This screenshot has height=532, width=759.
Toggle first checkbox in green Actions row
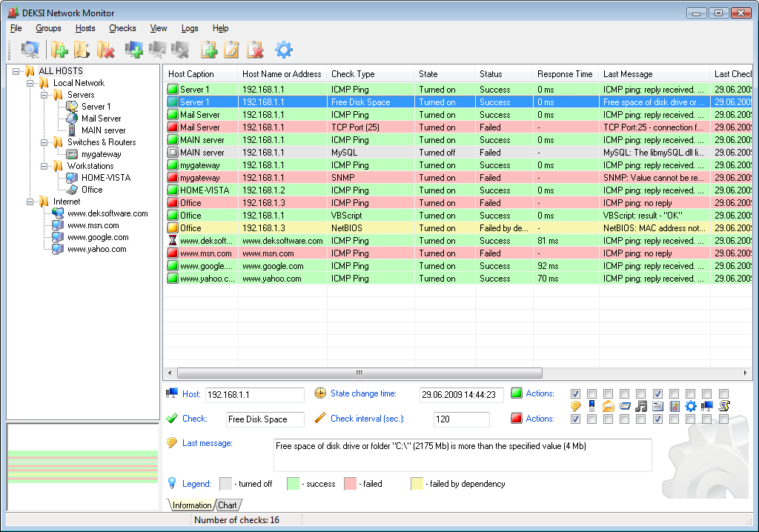tap(576, 393)
